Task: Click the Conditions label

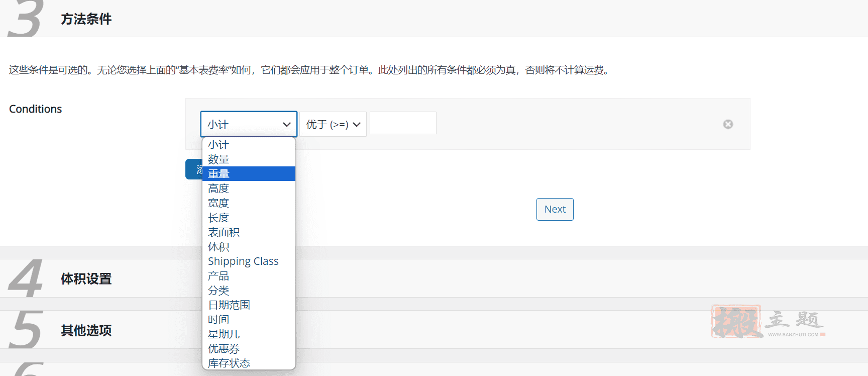Action: pyautogui.click(x=36, y=109)
